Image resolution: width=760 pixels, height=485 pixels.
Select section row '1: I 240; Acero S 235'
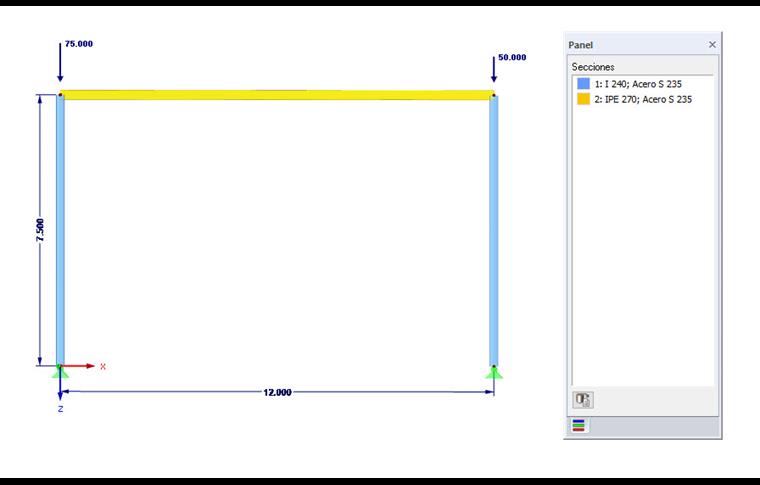tap(638, 84)
